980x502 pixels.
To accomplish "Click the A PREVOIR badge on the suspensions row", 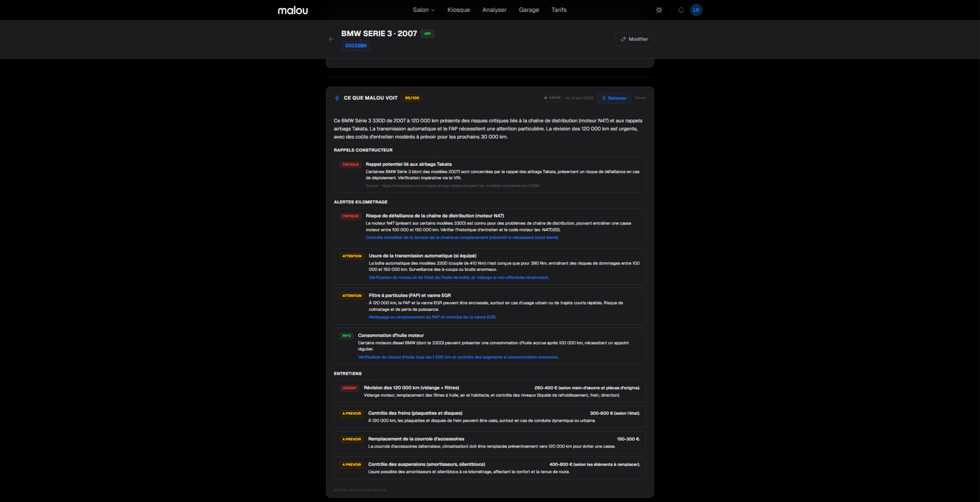I will click(351, 465).
